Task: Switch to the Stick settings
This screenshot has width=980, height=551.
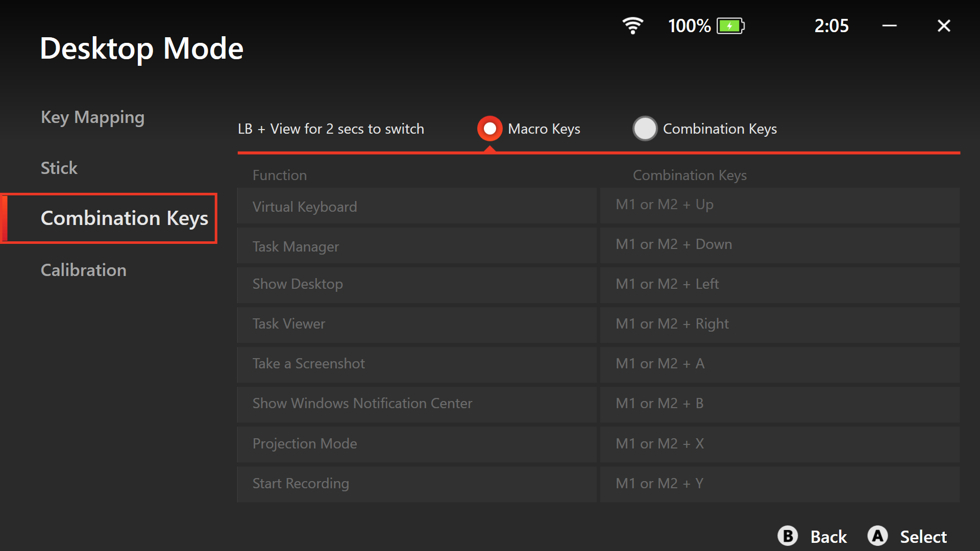Action: (x=59, y=168)
